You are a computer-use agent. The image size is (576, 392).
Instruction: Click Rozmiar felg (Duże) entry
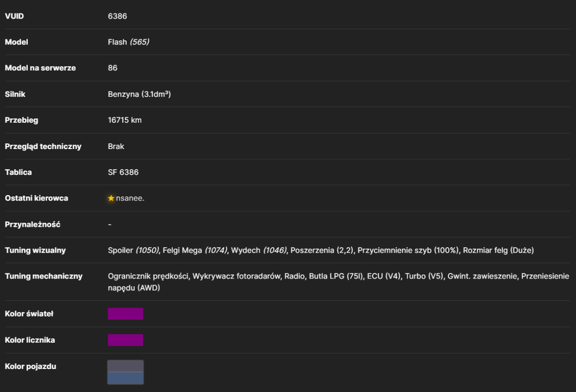498,250
